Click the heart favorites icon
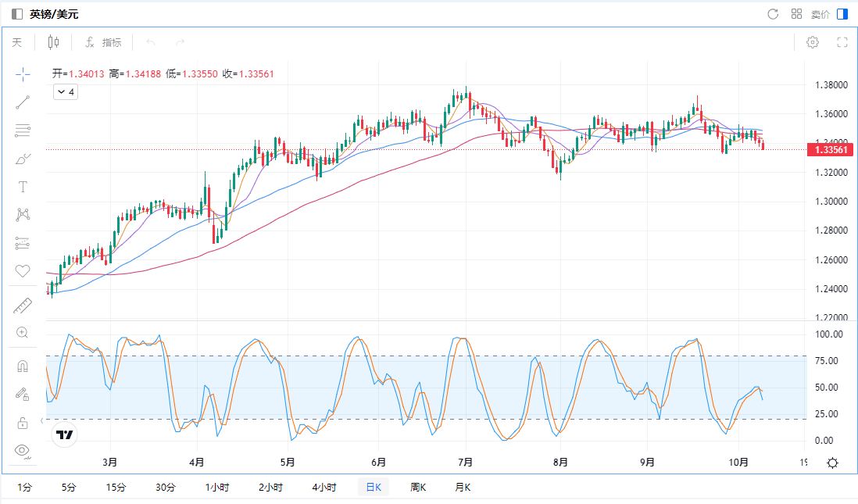Screen dimensions: 858x504 (23, 271)
